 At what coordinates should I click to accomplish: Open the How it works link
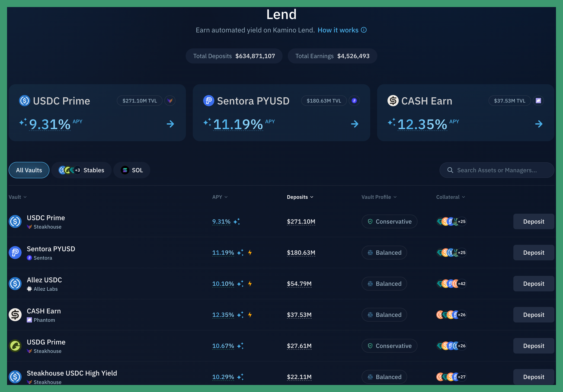(x=338, y=30)
